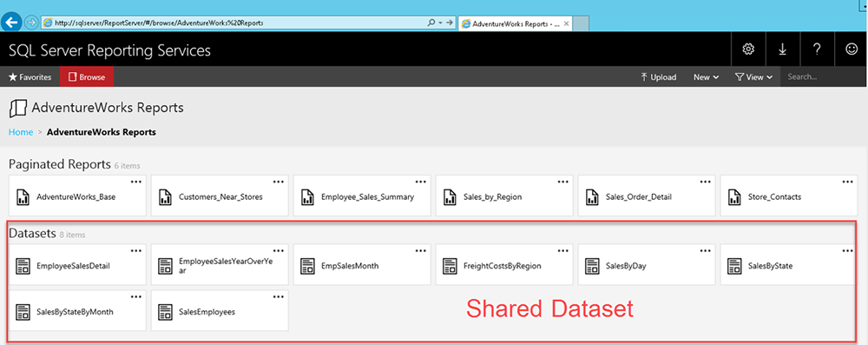868x345 pixels.
Task: Click the Upload button
Action: click(658, 77)
